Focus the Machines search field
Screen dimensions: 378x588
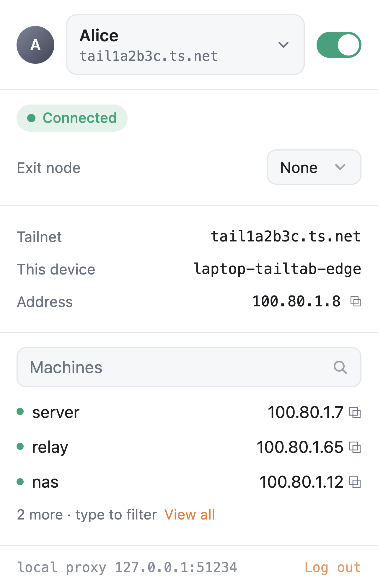click(189, 367)
